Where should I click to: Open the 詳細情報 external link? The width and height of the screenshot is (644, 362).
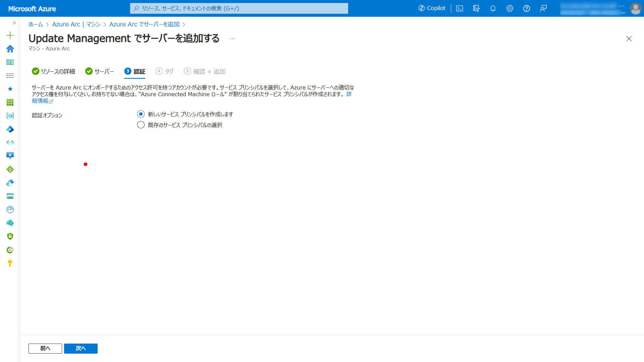43,101
